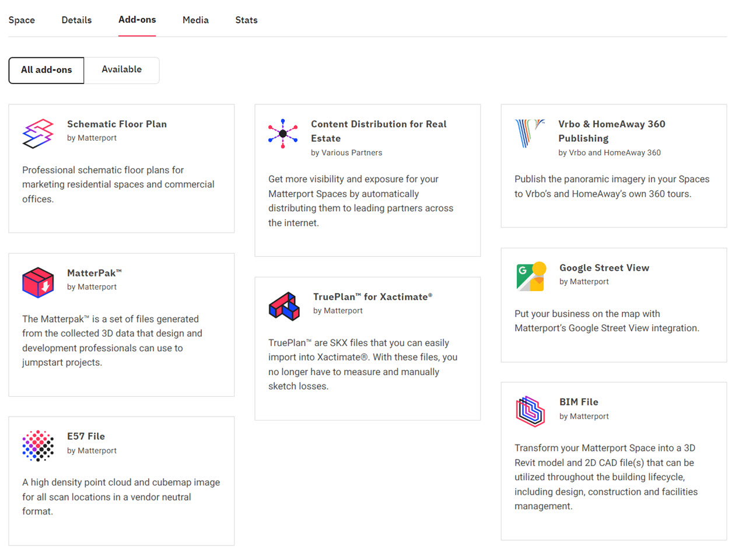The width and height of the screenshot is (735, 560).
Task: Open the Stats tab
Action: pyautogui.click(x=246, y=20)
